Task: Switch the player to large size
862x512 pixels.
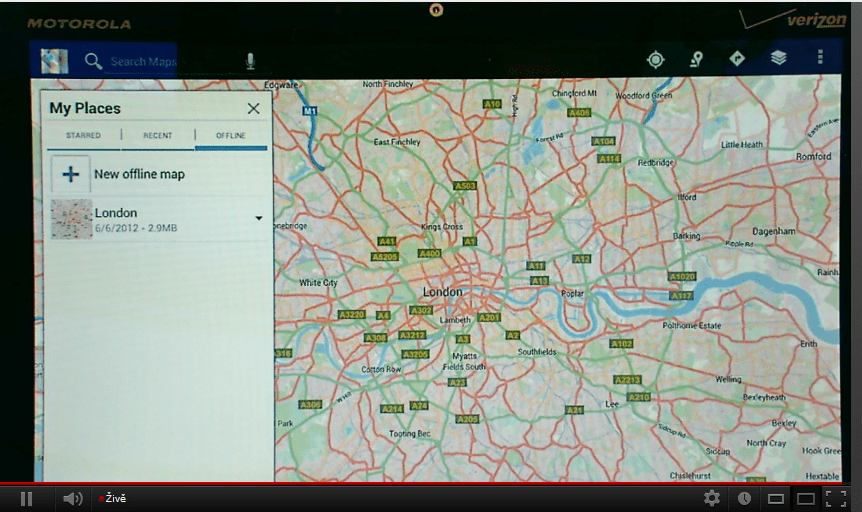Action: click(x=806, y=499)
